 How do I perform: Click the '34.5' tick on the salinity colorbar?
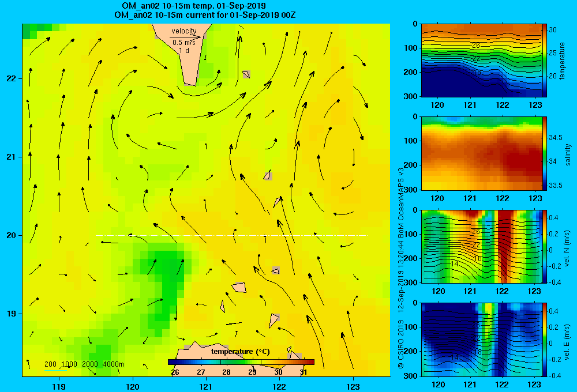coord(555,138)
